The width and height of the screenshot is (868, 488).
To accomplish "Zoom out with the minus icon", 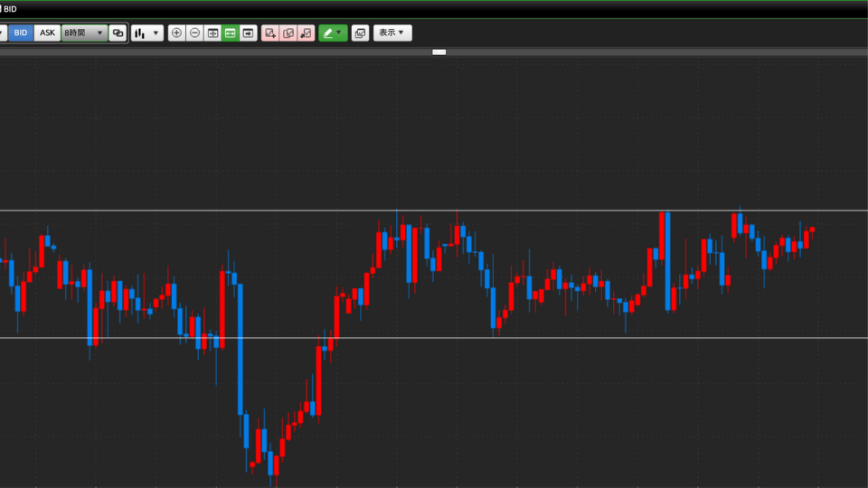I will click(x=194, y=33).
